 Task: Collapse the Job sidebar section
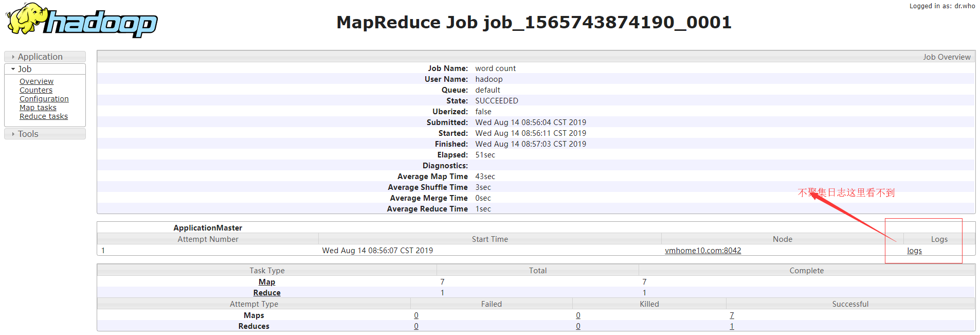point(45,69)
